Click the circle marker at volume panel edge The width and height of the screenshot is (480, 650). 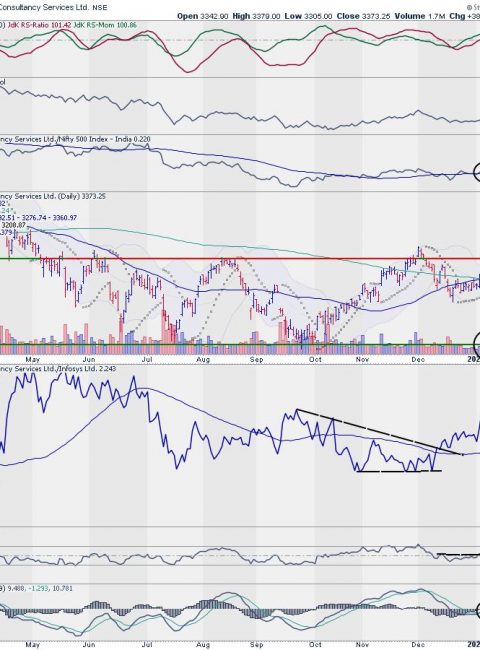click(x=477, y=342)
